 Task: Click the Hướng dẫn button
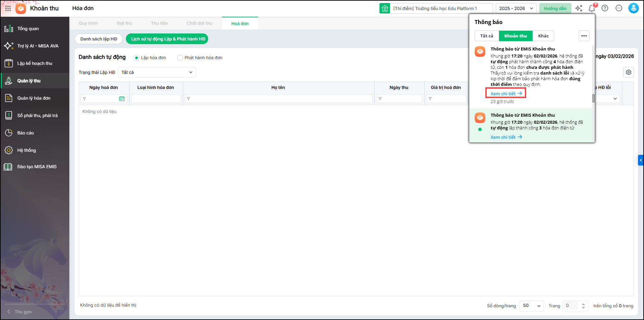point(555,8)
